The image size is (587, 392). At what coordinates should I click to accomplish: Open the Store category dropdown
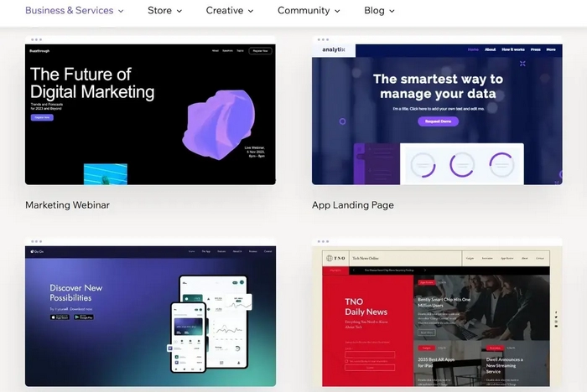pos(164,11)
